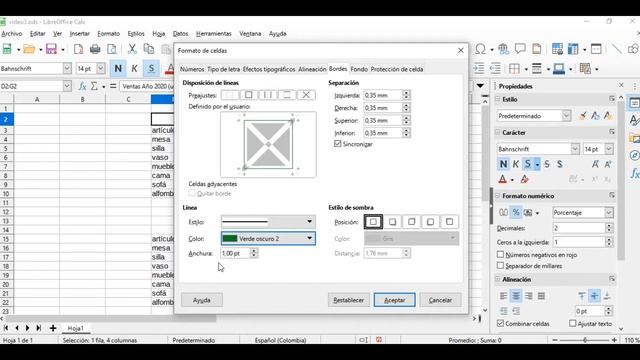Image resolution: width=640 pixels, height=360 pixels.
Task: Select shadow to bottom right option
Action: 392,222
